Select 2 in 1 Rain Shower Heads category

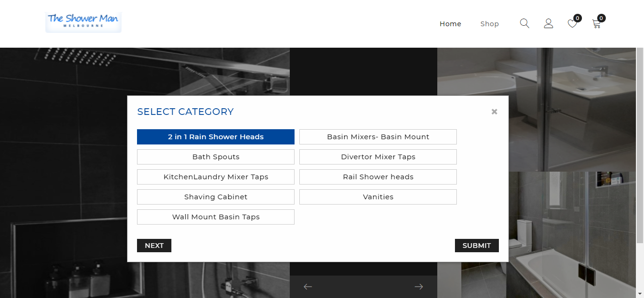pos(216,137)
